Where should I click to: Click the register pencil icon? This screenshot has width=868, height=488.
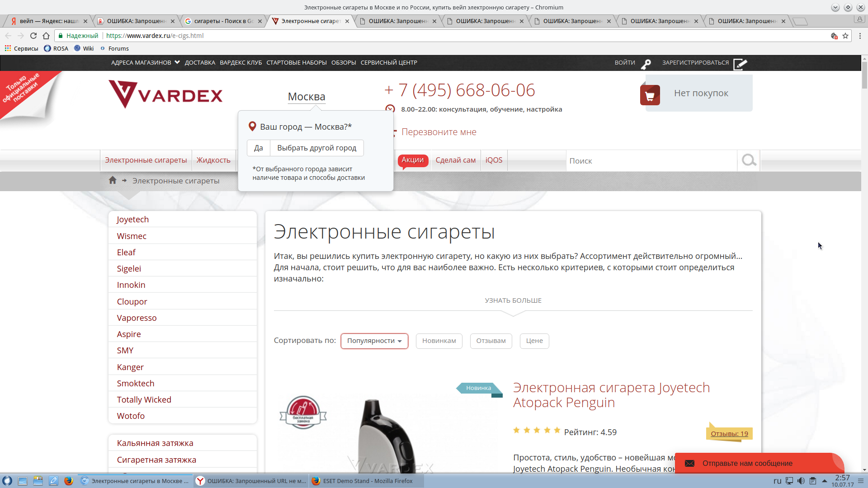click(740, 64)
